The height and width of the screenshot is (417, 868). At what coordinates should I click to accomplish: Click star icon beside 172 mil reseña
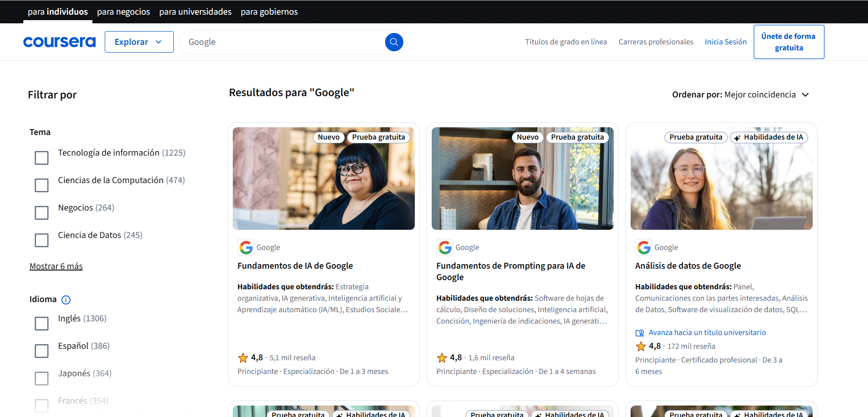pos(641,346)
